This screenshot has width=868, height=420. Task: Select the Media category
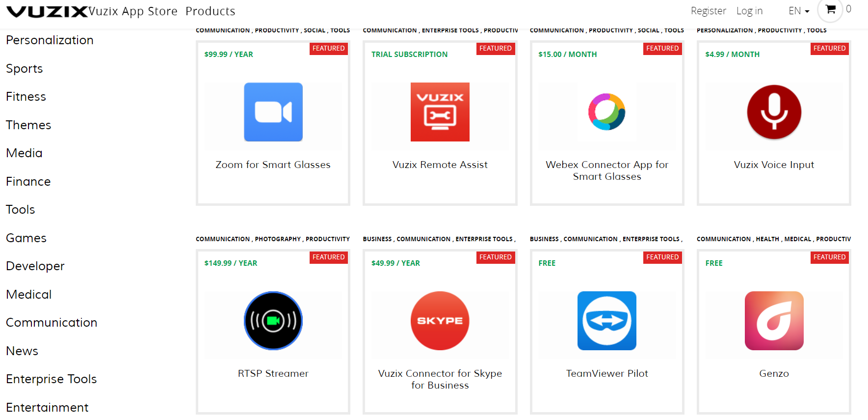click(x=24, y=153)
